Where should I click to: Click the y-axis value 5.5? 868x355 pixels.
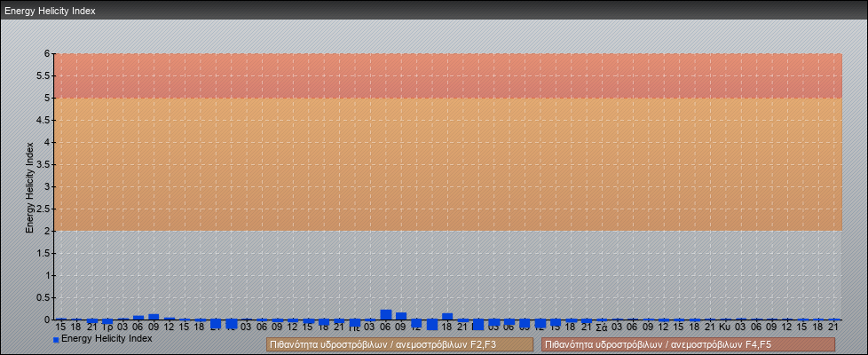point(43,75)
